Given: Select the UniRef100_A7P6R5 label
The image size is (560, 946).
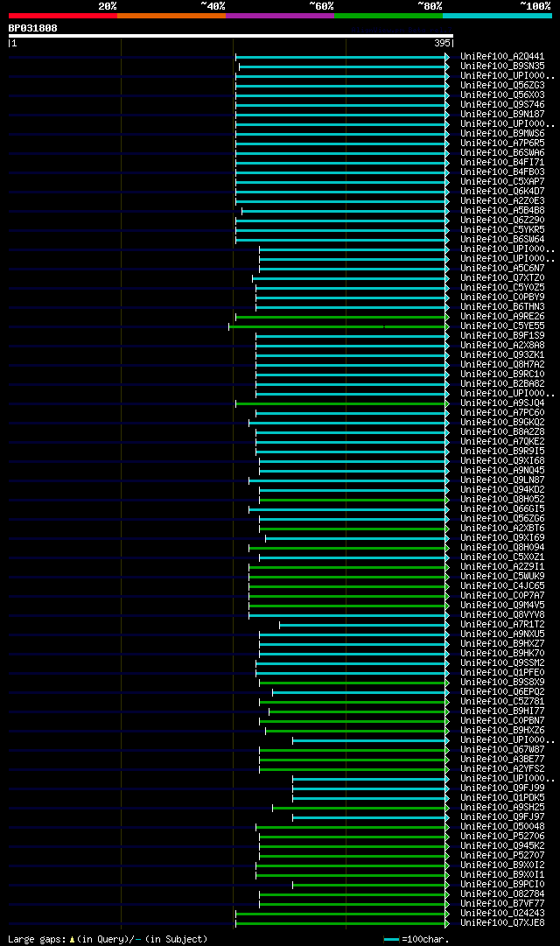Looking at the screenshot, I should pos(502,143).
